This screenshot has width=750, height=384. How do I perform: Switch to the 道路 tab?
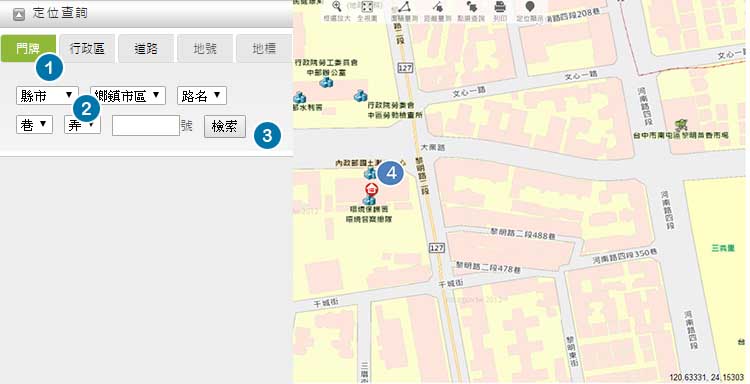(x=146, y=48)
